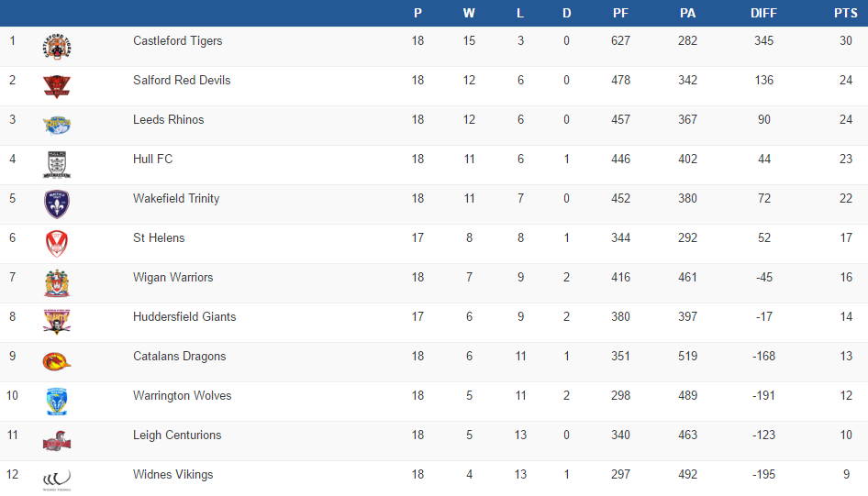Sort by the DIFF column header
The height and width of the screenshot is (496, 868).
762,13
